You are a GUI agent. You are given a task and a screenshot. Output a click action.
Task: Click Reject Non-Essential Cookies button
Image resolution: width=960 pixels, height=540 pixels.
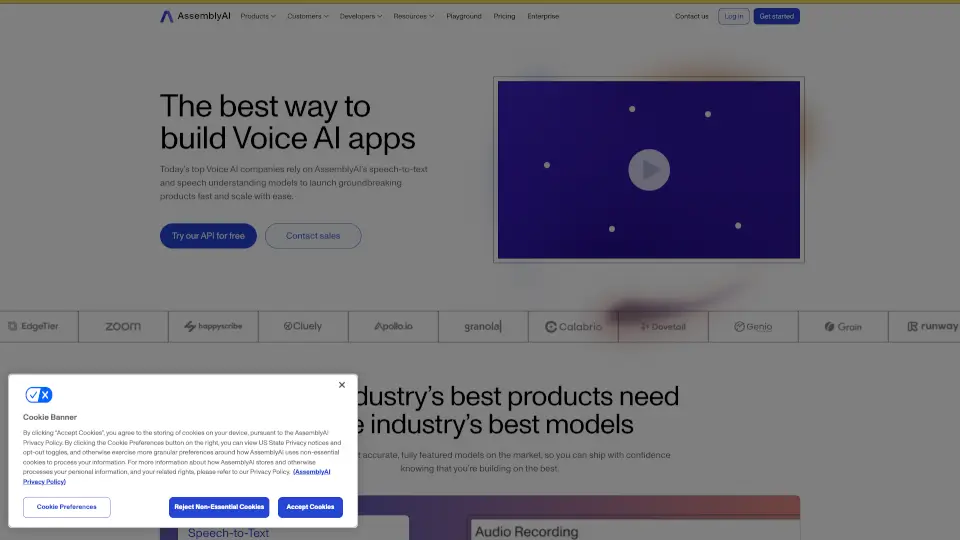(x=219, y=507)
